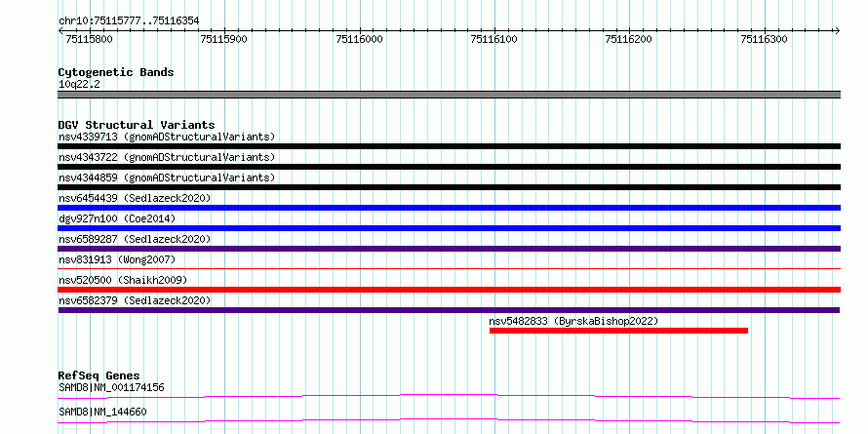The width and height of the screenshot is (868, 434).
Task: Open variant label nsv520500 (Shaikh2009)
Action: tap(123, 280)
